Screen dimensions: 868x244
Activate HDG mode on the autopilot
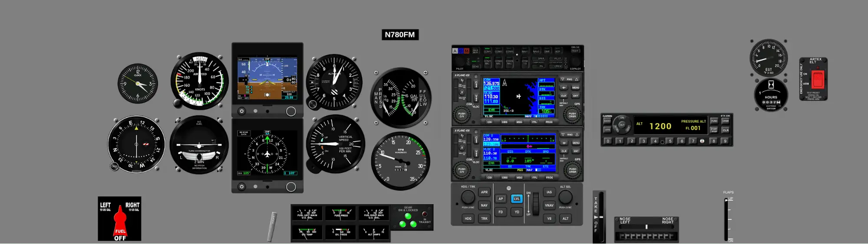tap(468, 218)
